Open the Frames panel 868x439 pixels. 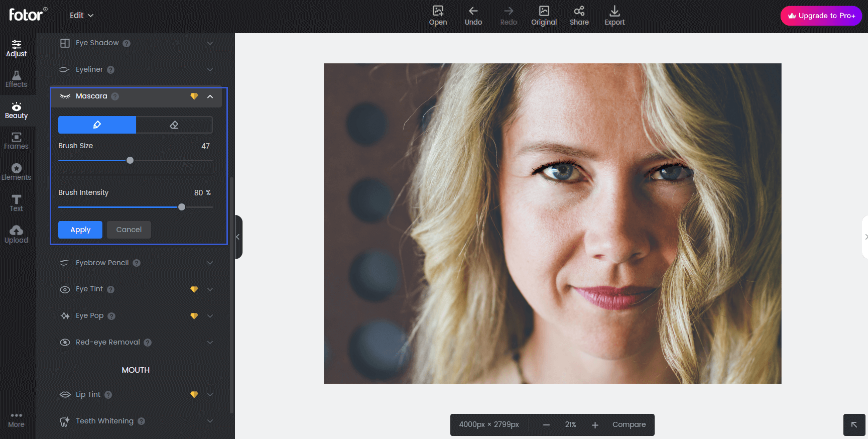pyautogui.click(x=16, y=141)
